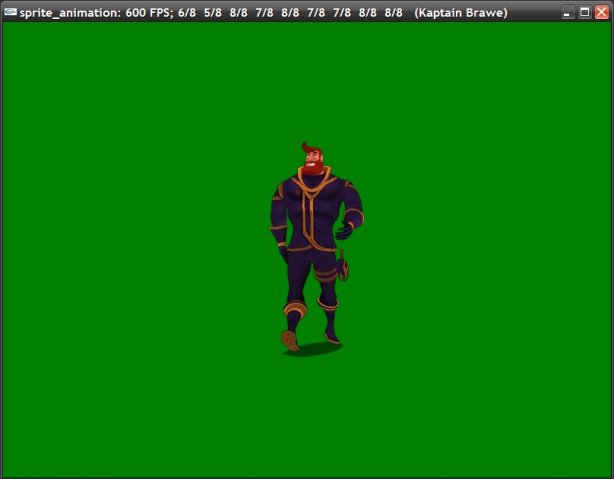Viewport: 614px width, 479px height.
Task: Close the sprite_animation window
Action: coord(602,13)
